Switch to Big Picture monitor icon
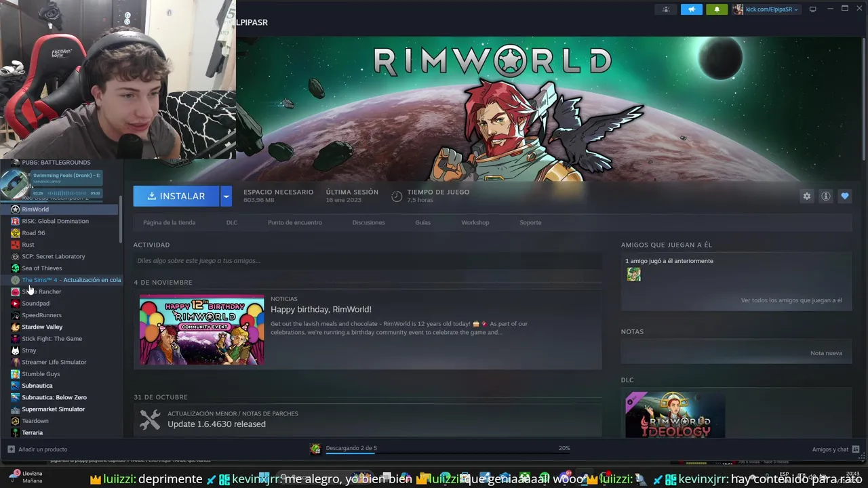868x488 pixels. (x=812, y=9)
